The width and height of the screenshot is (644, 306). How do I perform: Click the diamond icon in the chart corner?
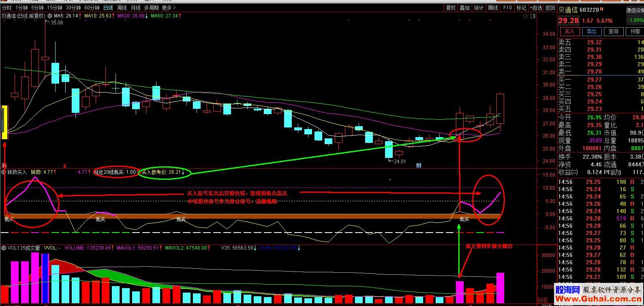tap(526, 16)
